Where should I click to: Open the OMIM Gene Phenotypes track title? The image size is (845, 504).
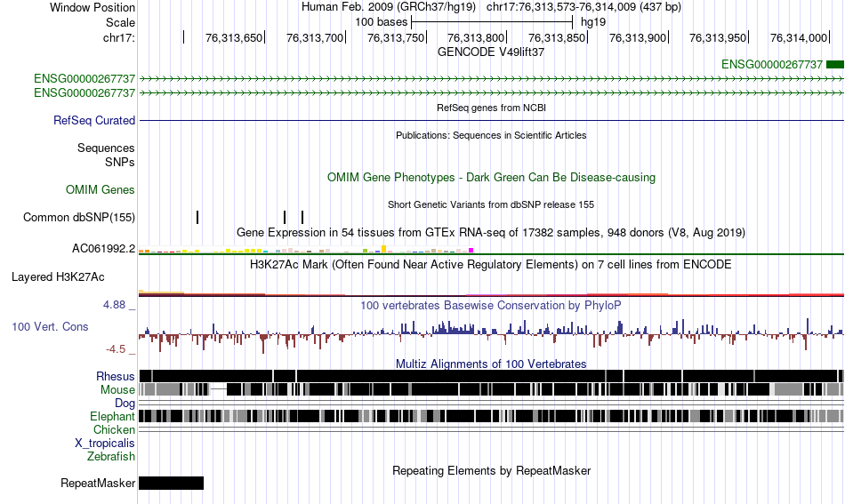tap(491, 178)
